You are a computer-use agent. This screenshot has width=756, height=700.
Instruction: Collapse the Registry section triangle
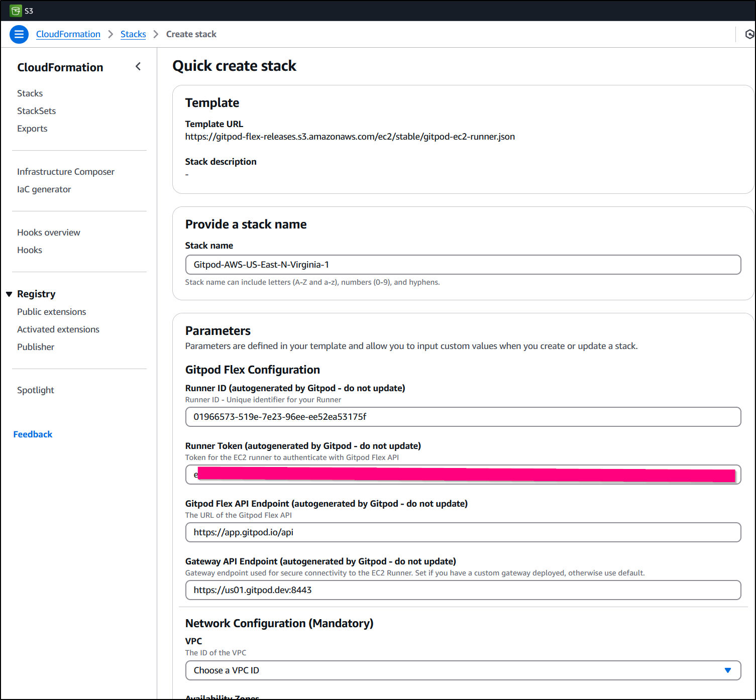tap(9, 294)
